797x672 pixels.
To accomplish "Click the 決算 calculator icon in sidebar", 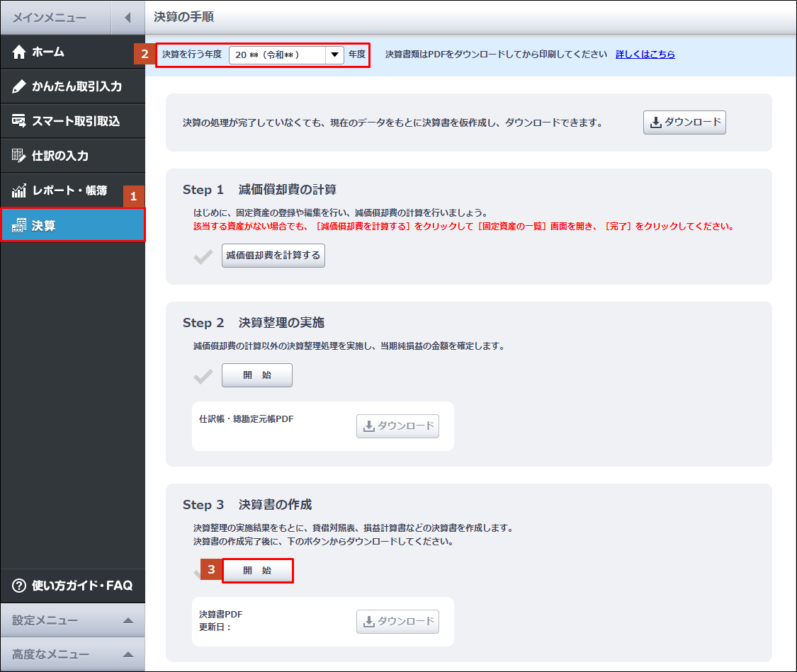I will (19, 226).
